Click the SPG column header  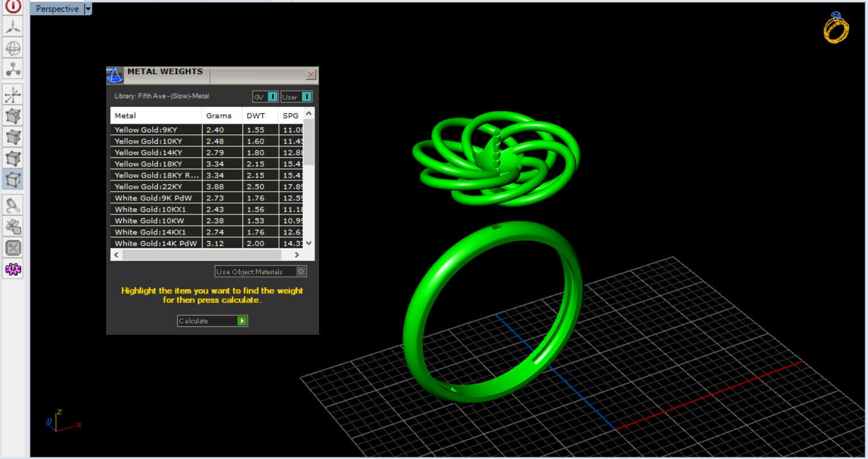(291, 116)
